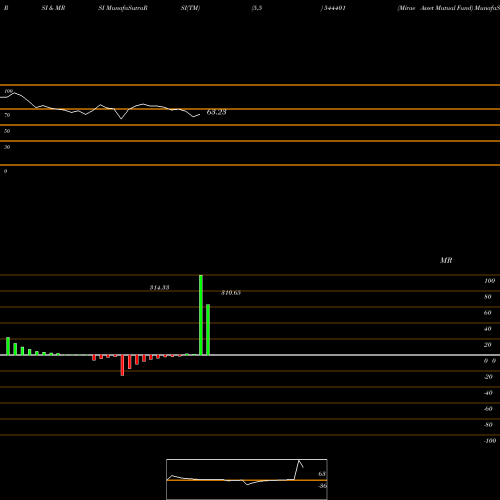Click the 314.33 value label above bars
This screenshot has height=500, width=500.
pyautogui.click(x=159, y=287)
